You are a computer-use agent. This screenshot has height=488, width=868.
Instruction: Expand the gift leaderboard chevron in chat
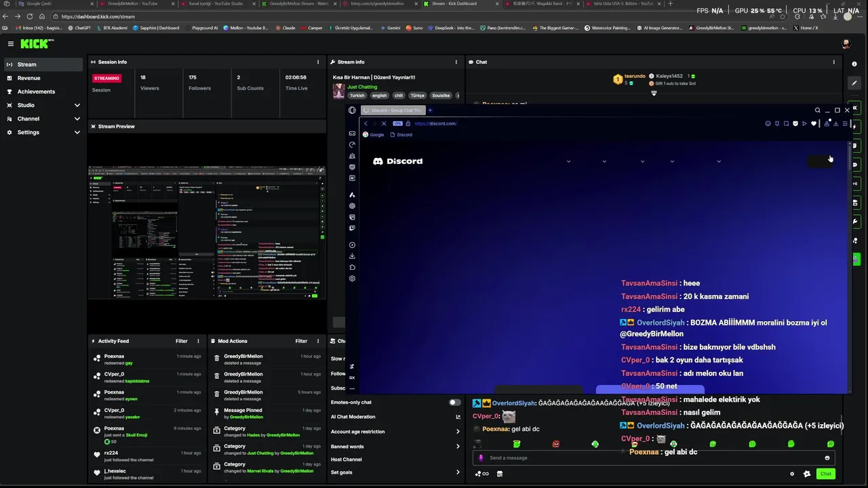click(654, 93)
